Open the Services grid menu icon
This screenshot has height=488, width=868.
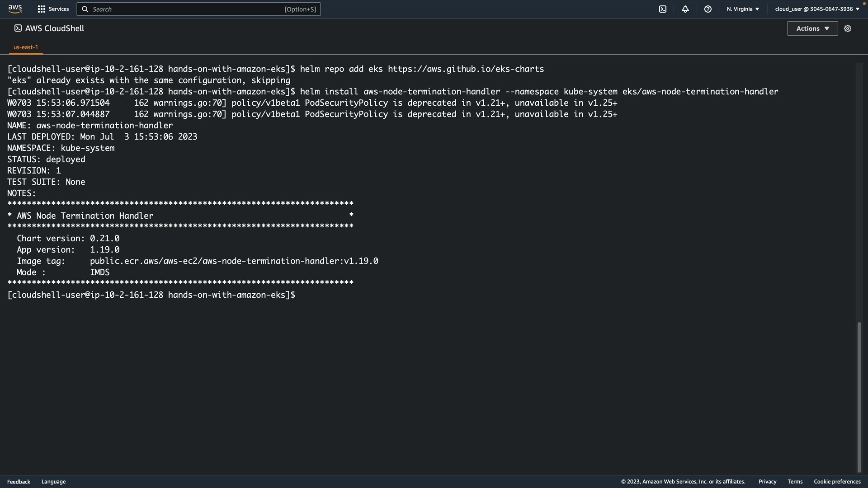[42, 9]
